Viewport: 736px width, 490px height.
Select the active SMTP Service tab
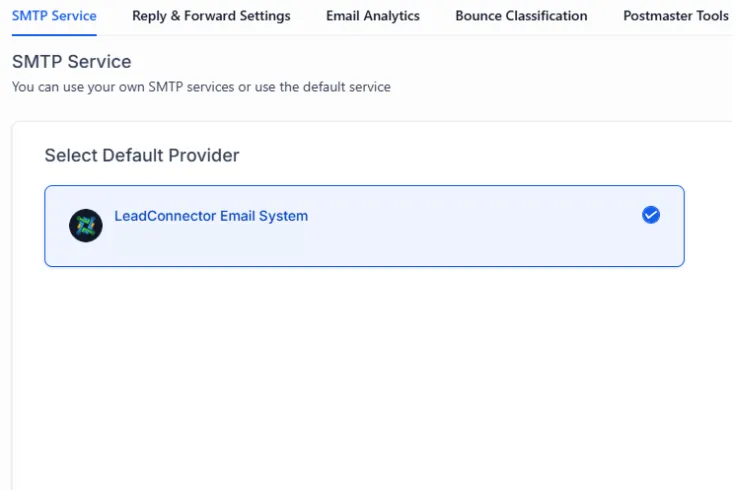pos(54,16)
